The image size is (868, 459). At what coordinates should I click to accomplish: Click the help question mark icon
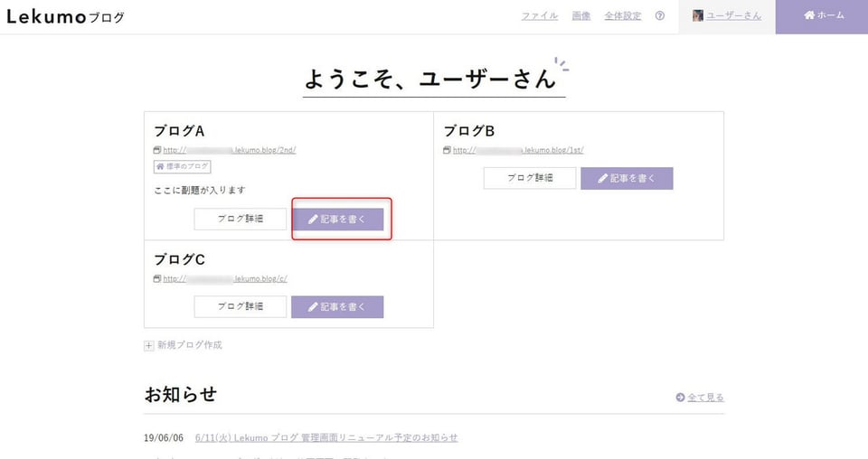click(x=659, y=16)
